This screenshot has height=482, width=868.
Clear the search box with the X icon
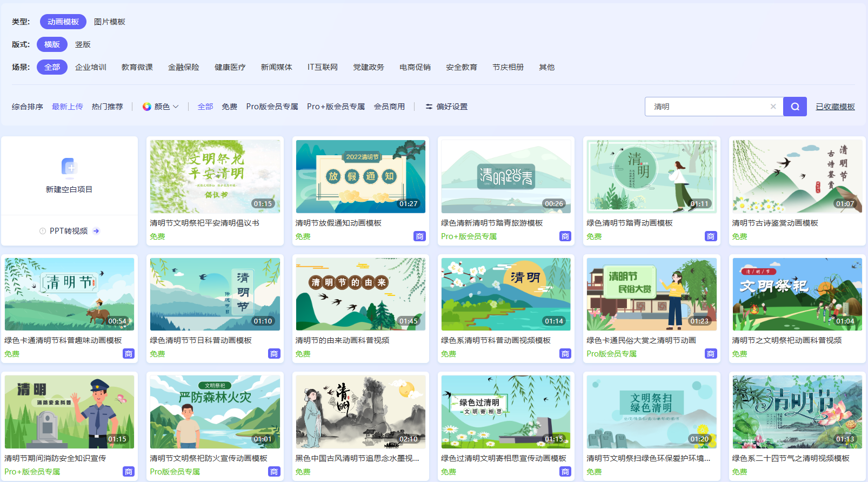coord(773,107)
